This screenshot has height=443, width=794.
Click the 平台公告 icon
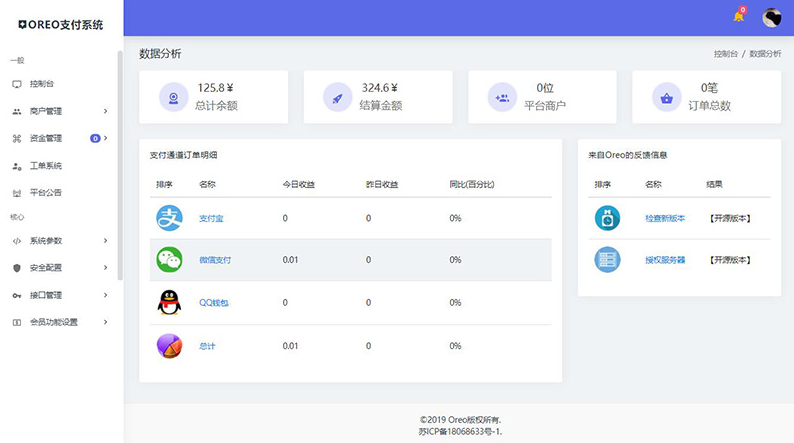[17, 193]
